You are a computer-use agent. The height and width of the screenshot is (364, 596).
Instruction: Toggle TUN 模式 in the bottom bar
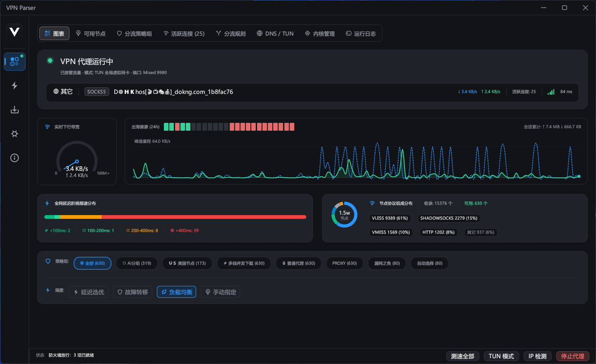tap(501, 356)
